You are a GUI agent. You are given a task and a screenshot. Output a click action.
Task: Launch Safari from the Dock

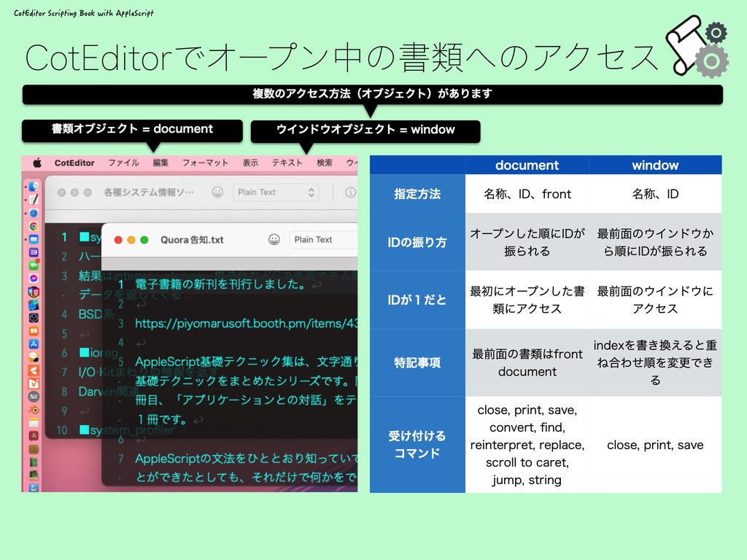[x=32, y=213]
